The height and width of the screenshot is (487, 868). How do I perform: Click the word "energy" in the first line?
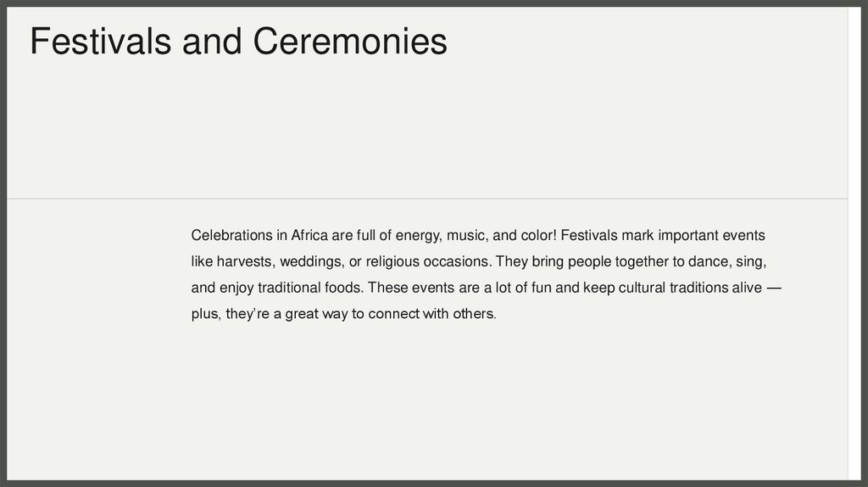click(x=415, y=235)
